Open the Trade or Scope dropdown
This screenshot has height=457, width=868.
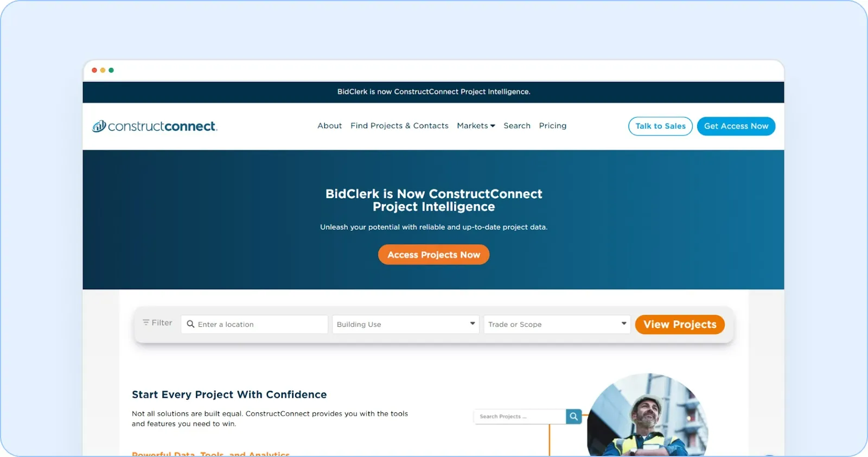click(557, 324)
